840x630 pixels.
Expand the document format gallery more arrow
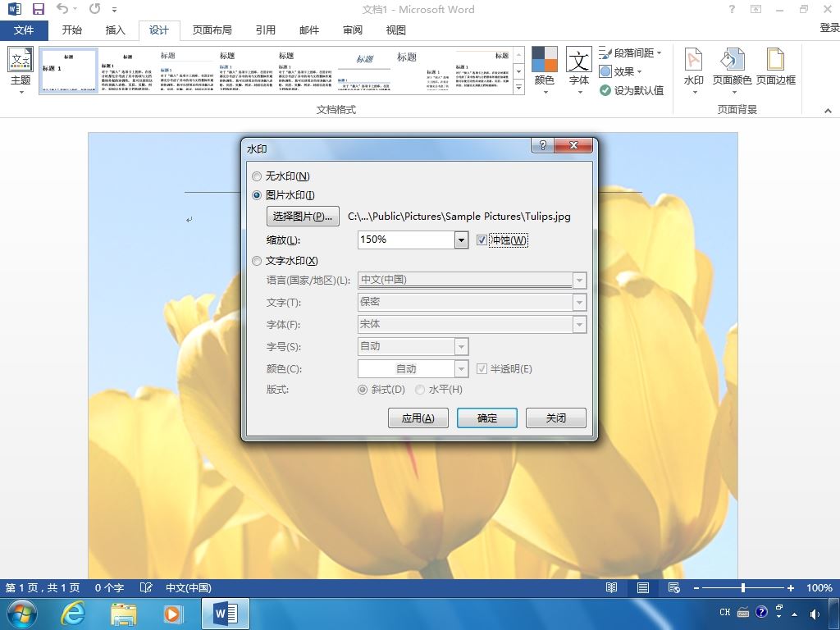518,87
